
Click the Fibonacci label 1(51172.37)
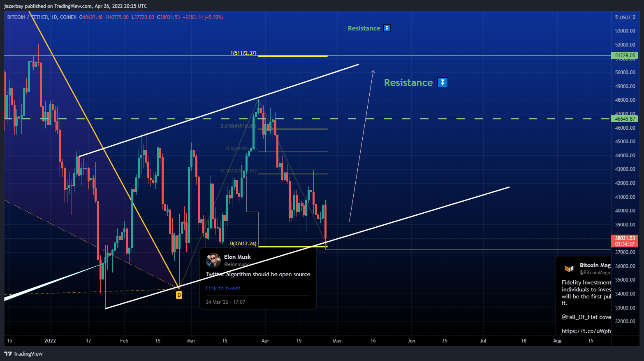[243, 53]
